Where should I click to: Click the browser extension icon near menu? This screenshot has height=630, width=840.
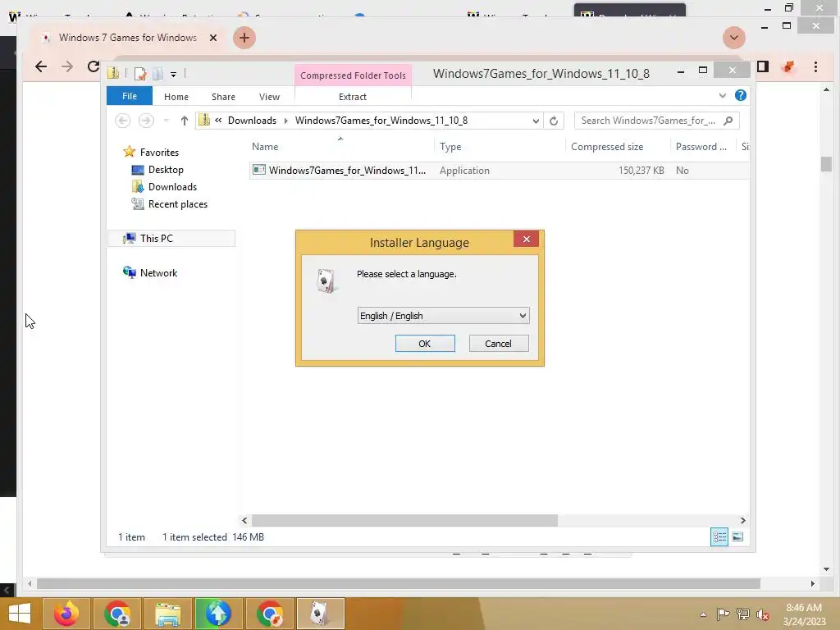[x=788, y=66]
